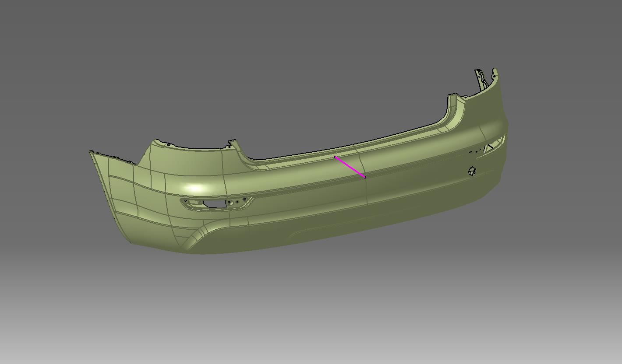Image resolution: width=622 pixels, height=364 pixels.
Task: Select the mounting bracket at bumper top-right corner
Action: pyautogui.click(x=481, y=79)
